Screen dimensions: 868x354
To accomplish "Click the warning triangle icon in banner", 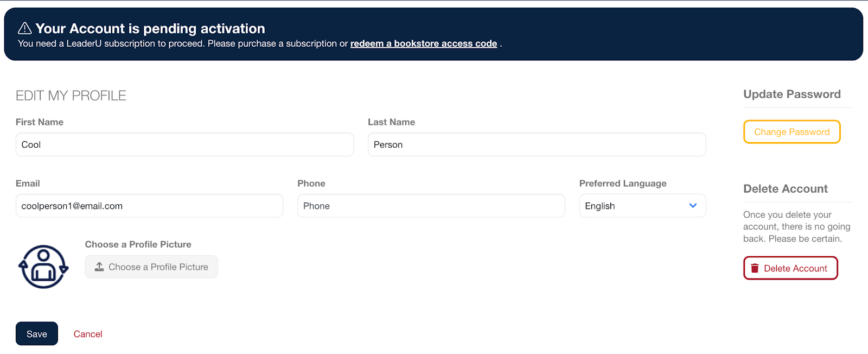I will [x=25, y=28].
